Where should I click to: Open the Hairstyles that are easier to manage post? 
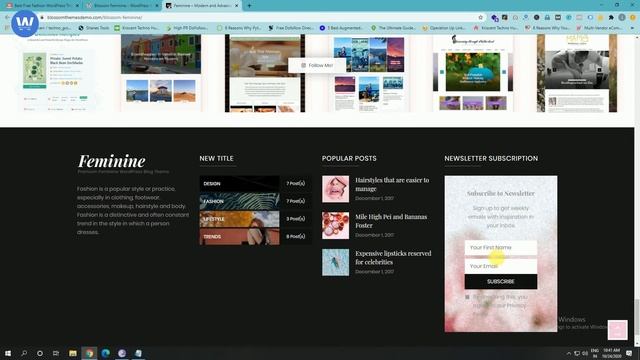(392, 184)
